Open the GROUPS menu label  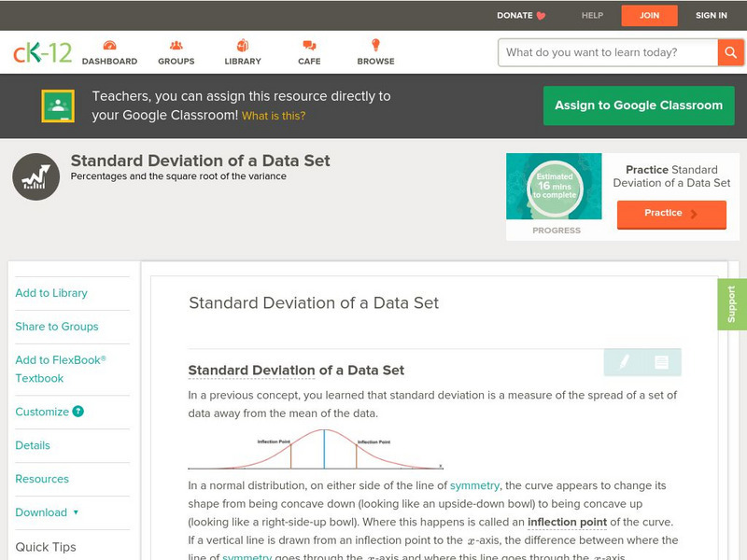[176, 62]
